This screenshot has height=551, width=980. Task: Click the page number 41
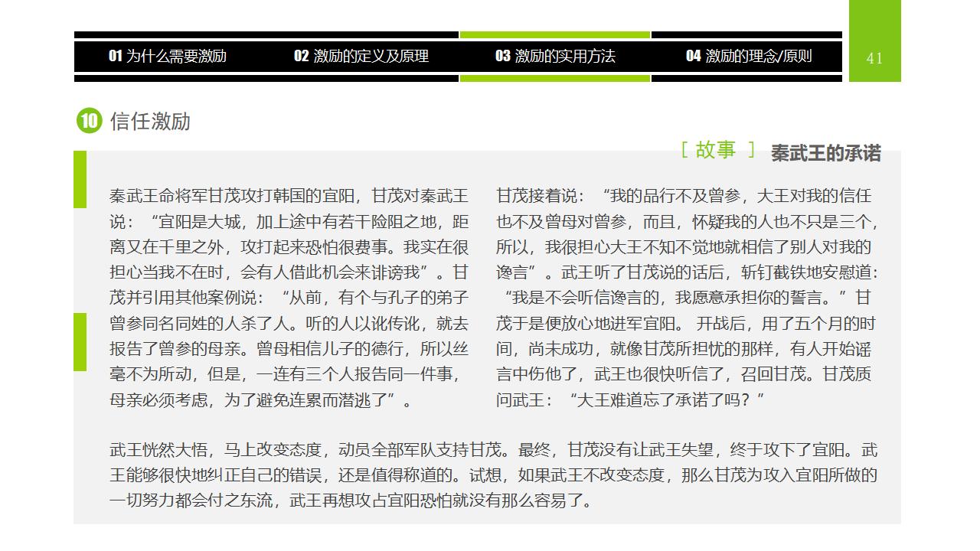(874, 58)
